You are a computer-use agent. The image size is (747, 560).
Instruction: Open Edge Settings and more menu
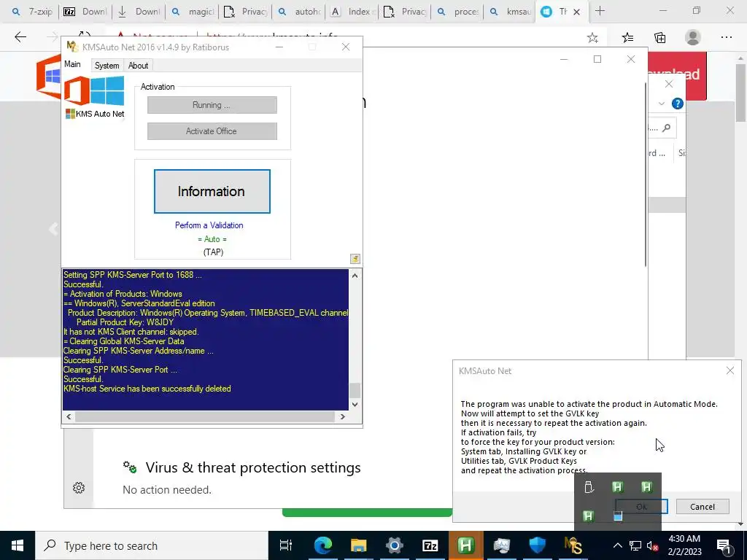(x=726, y=38)
